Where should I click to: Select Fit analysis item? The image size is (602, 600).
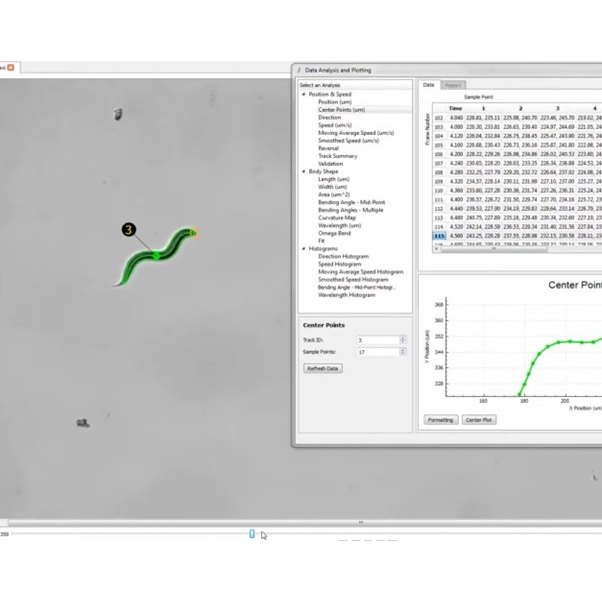321,241
